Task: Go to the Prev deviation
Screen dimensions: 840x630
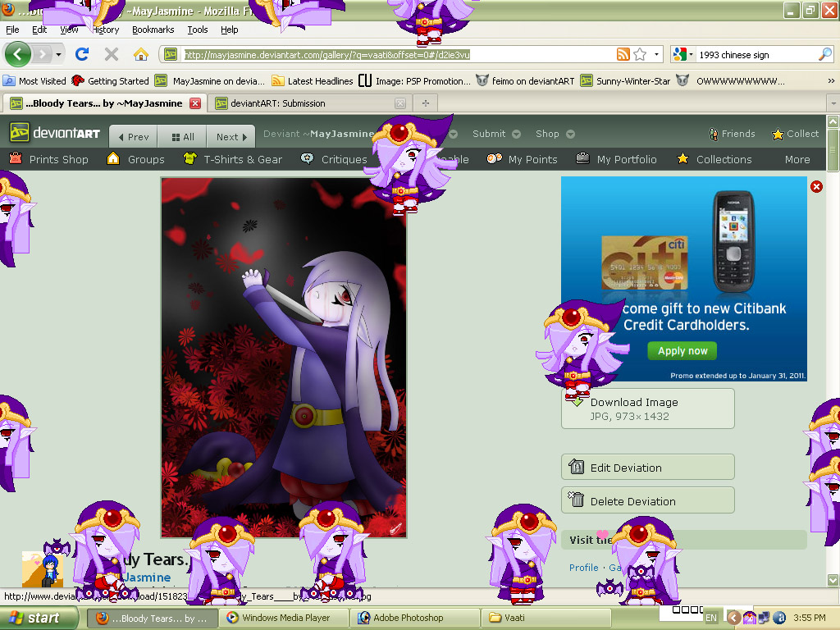Action: point(134,137)
